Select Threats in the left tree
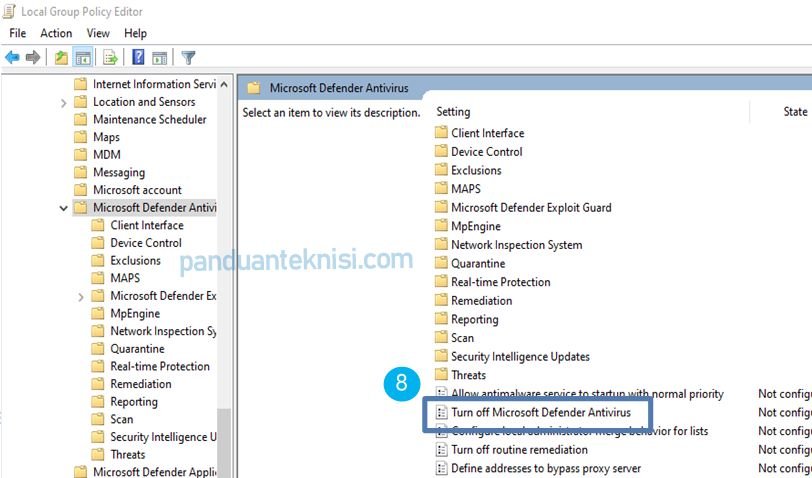812x478 pixels. [x=127, y=454]
